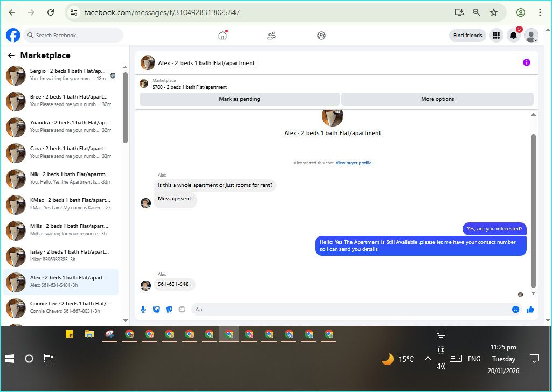Open the Bree conversation

[x=61, y=101]
